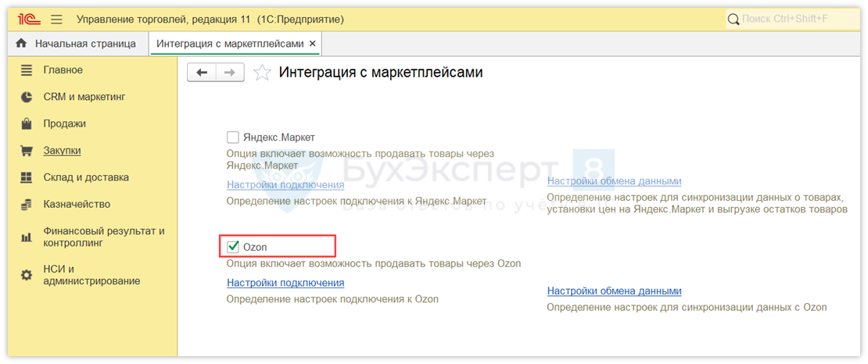
Task: Click the Ozon checkbox label text
Action: (255, 247)
